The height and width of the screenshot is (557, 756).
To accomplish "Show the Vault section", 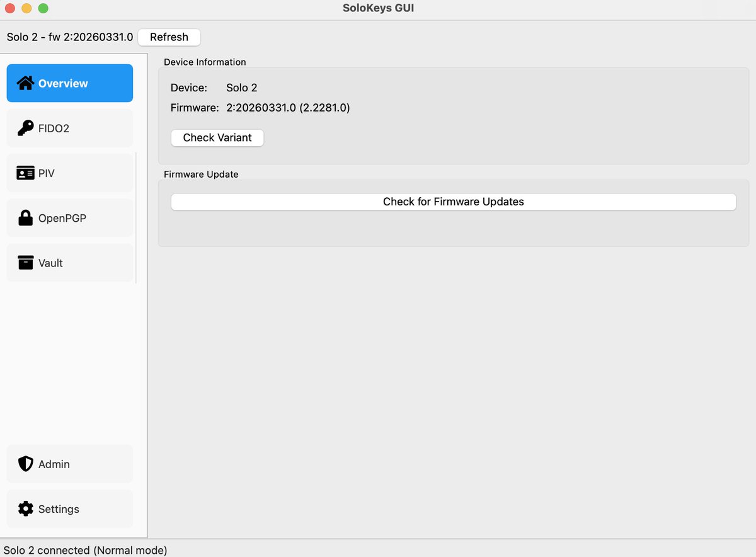I will [70, 263].
